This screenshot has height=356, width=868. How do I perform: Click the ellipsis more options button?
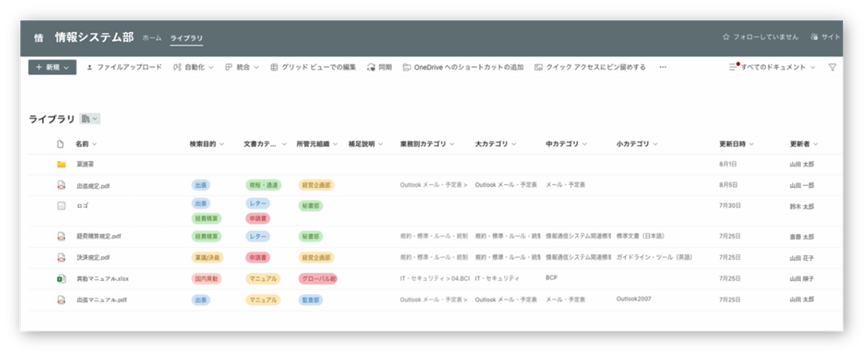[x=663, y=68]
